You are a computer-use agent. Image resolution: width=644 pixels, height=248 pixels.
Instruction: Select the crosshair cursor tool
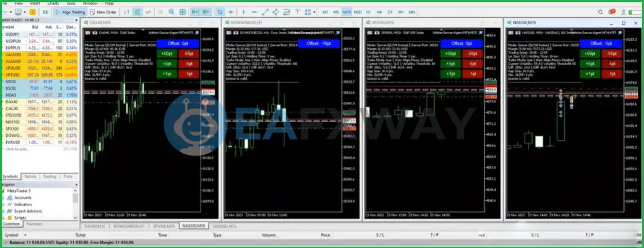[x=231, y=12]
